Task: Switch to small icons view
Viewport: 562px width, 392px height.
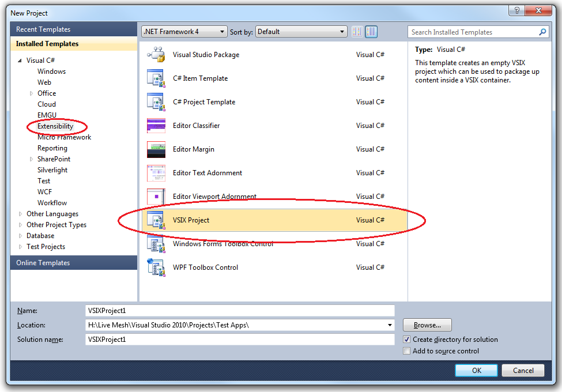Action: 357,32
